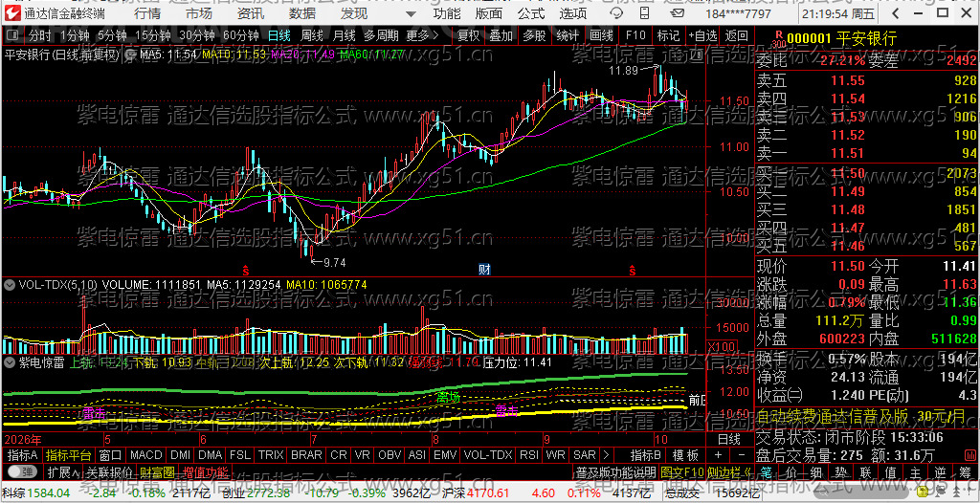Screen dimensions: 980x503
Task: Open the 多周期 multi-period view
Action: click(380, 35)
